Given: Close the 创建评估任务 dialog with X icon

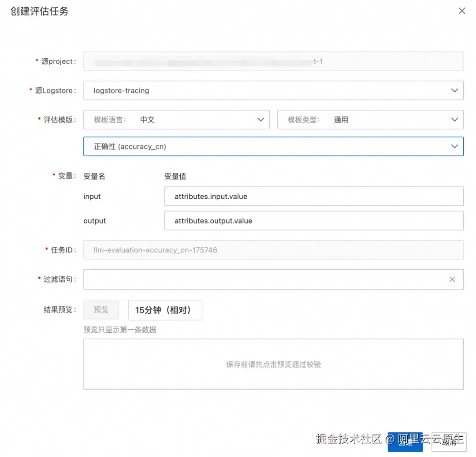Looking at the screenshot, I should point(462,11).
